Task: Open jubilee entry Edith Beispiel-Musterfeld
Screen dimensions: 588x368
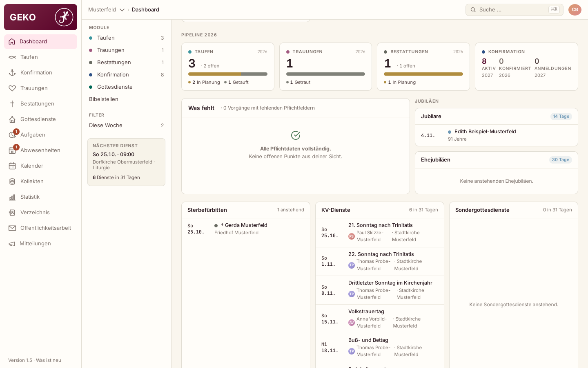Action: pyautogui.click(x=497, y=135)
